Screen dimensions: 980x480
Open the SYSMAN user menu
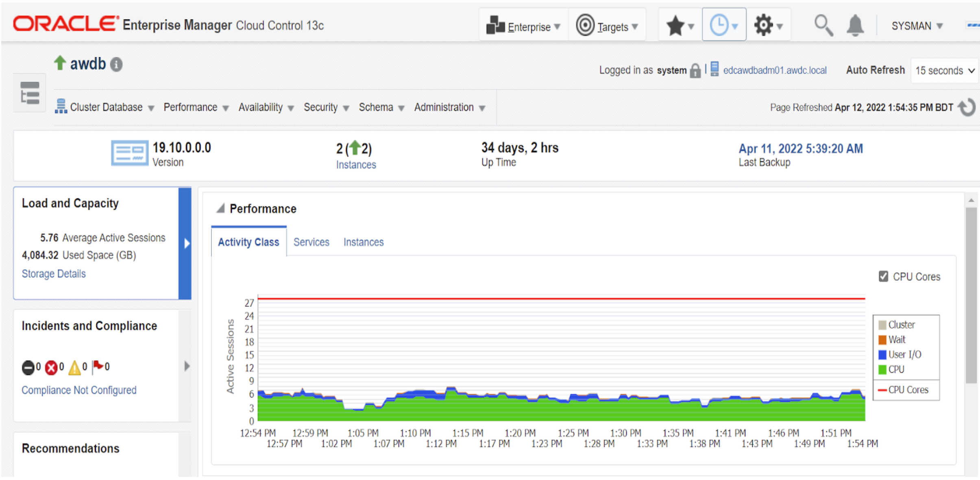point(917,26)
